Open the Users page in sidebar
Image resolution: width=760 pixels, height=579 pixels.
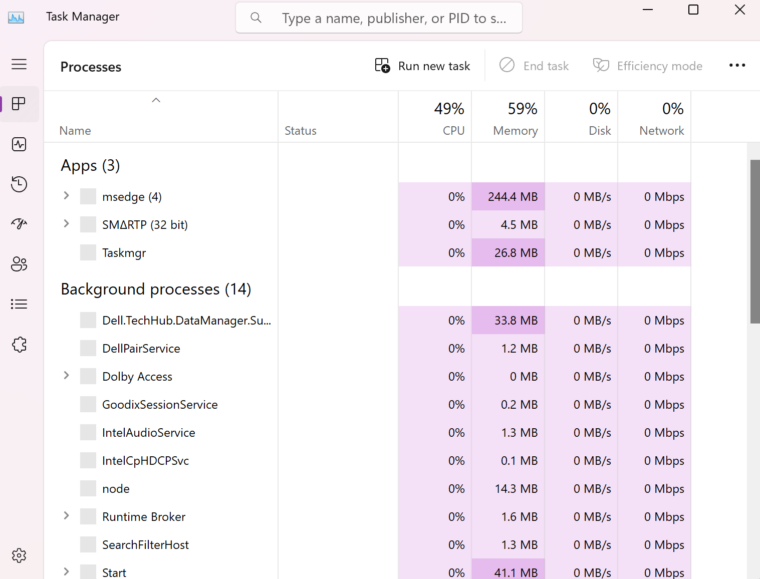[x=19, y=264]
